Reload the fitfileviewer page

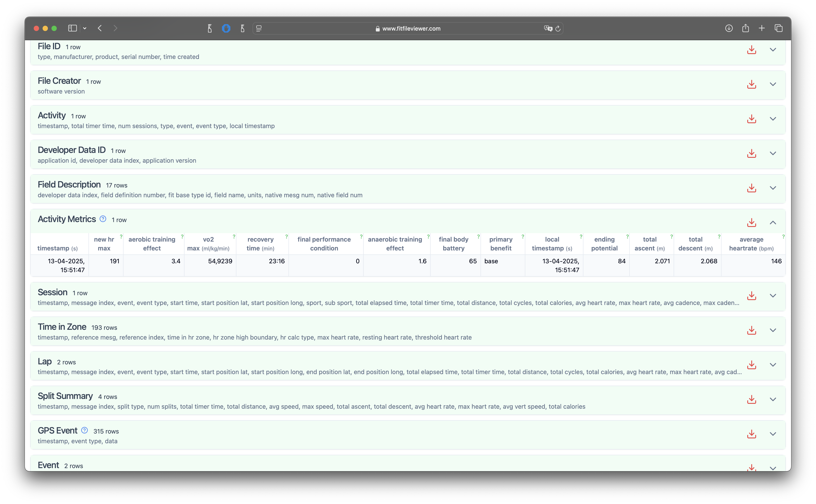[x=557, y=29]
